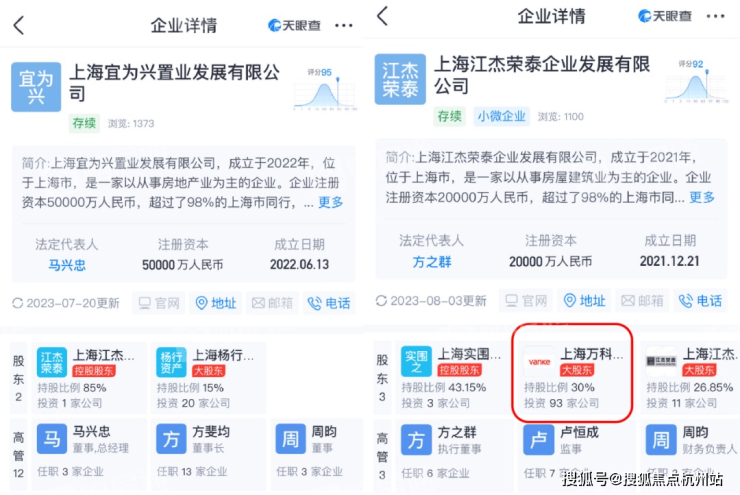Open more options in right panel header

pyautogui.click(x=715, y=17)
